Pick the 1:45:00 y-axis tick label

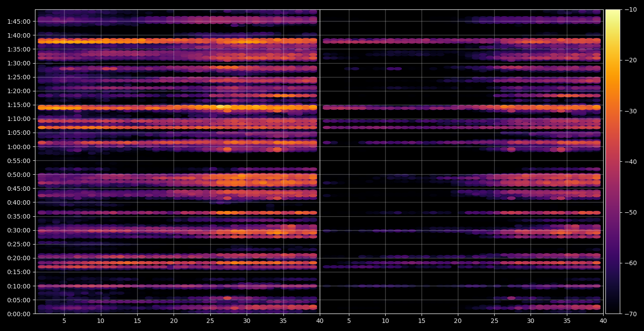19,21
